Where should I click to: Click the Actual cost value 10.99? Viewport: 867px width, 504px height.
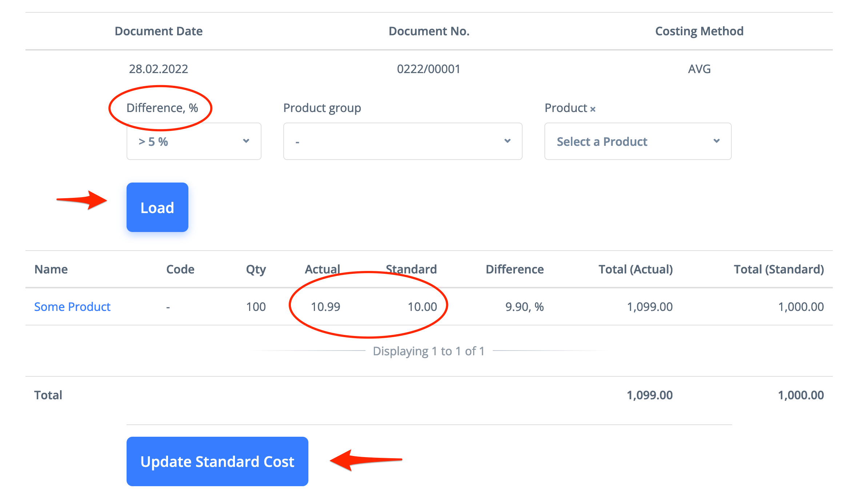coord(325,307)
